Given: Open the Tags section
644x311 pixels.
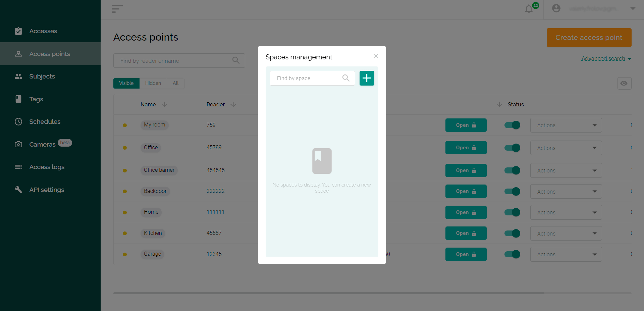Looking at the screenshot, I should tap(50, 99).
